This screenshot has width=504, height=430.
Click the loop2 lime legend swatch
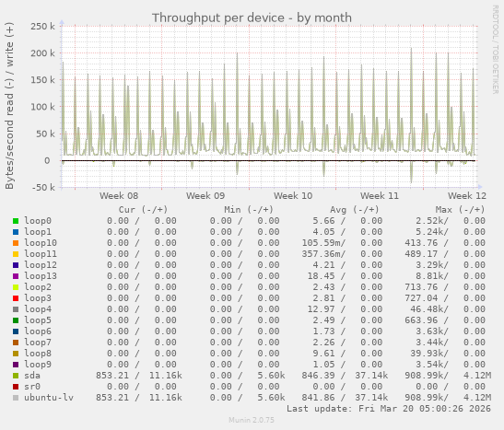pos(16,287)
